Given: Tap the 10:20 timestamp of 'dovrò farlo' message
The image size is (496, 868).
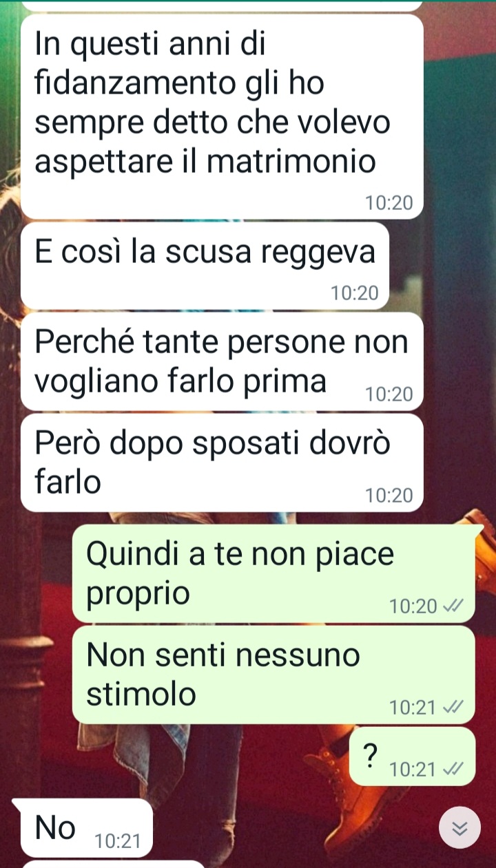Looking at the screenshot, I should (x=389, y=496).
